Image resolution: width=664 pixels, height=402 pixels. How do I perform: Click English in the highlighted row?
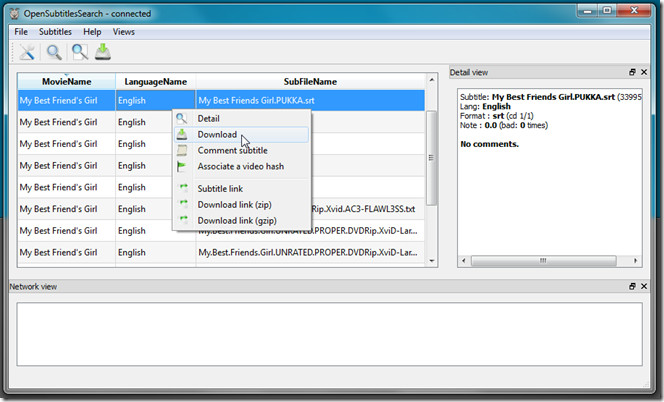[x=155, y=100]
